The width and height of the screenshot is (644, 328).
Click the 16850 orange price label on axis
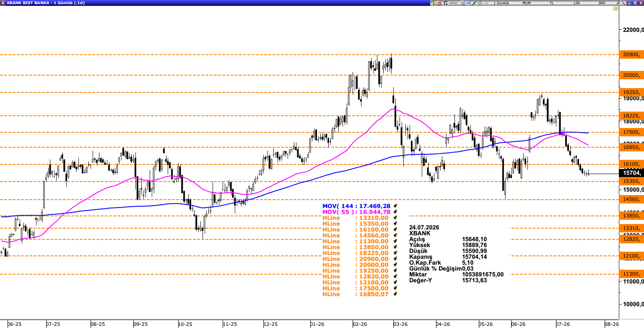(x=631, y=147)
